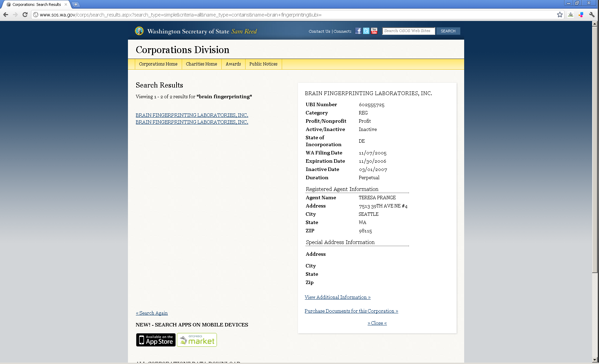Screen dimensions: 599x364
Task: Open the Awards menu item
Action: (233, 64)
